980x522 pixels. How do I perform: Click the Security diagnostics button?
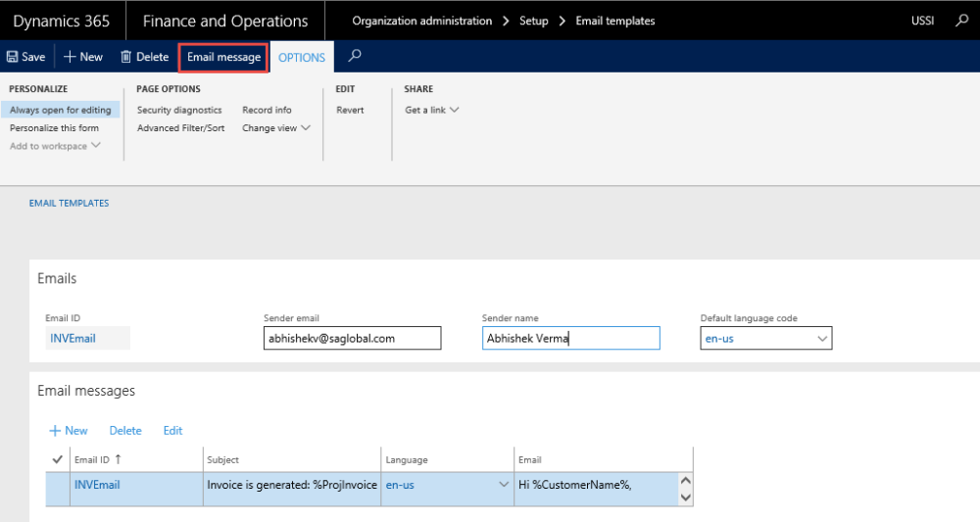point(179,111)
